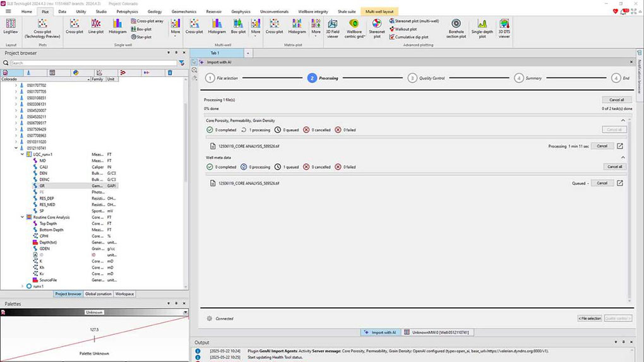Toggle pin on the Project browser panel
This screenshot has width=644, height=362.
coord(176,52)
